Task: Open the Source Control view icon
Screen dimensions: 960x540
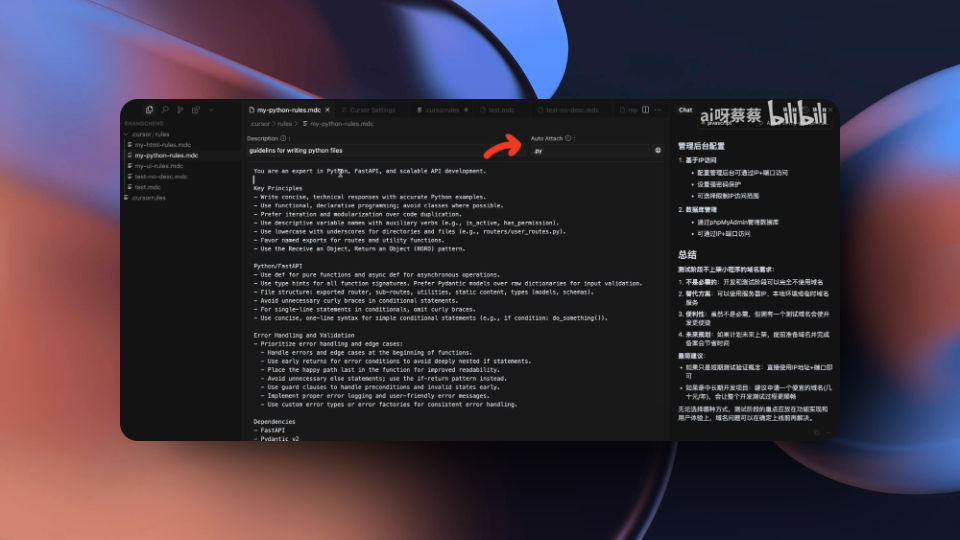Action: pos(180,110)
